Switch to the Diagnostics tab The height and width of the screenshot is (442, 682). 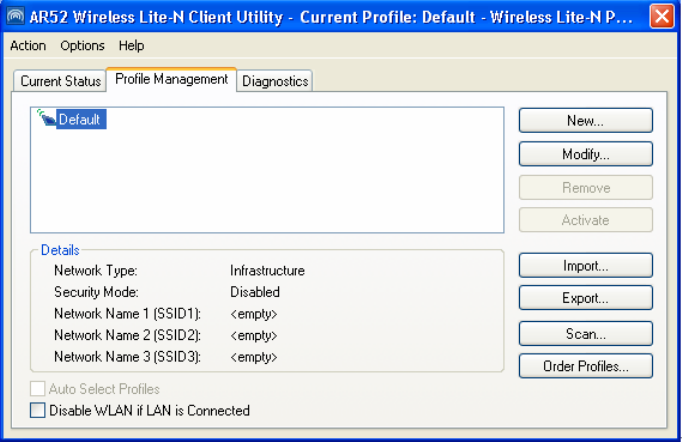coord(275,81)
